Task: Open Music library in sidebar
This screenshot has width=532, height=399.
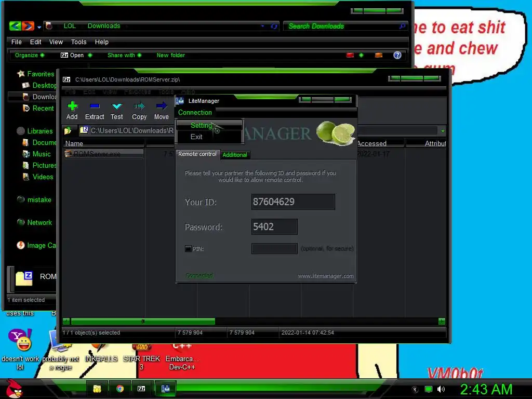Action: click(37, 154)
